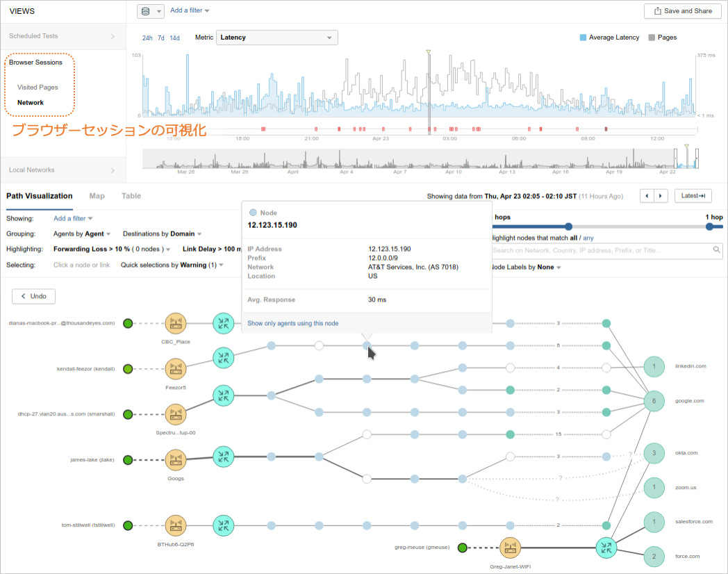Select the okta.com destination node
This screenshot has height=574, width=728.
click(654, 453)
